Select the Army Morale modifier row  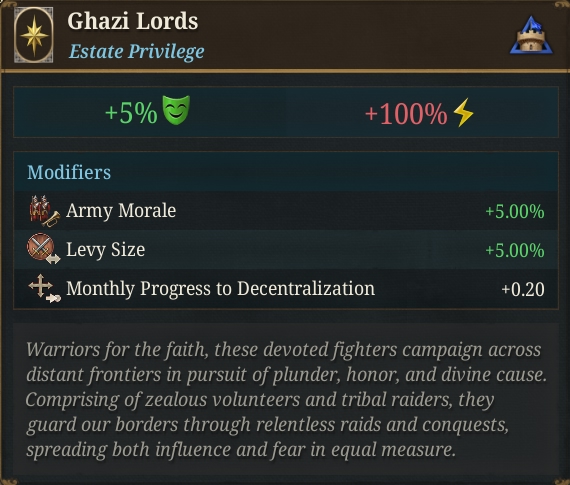(x=286, y=211)
